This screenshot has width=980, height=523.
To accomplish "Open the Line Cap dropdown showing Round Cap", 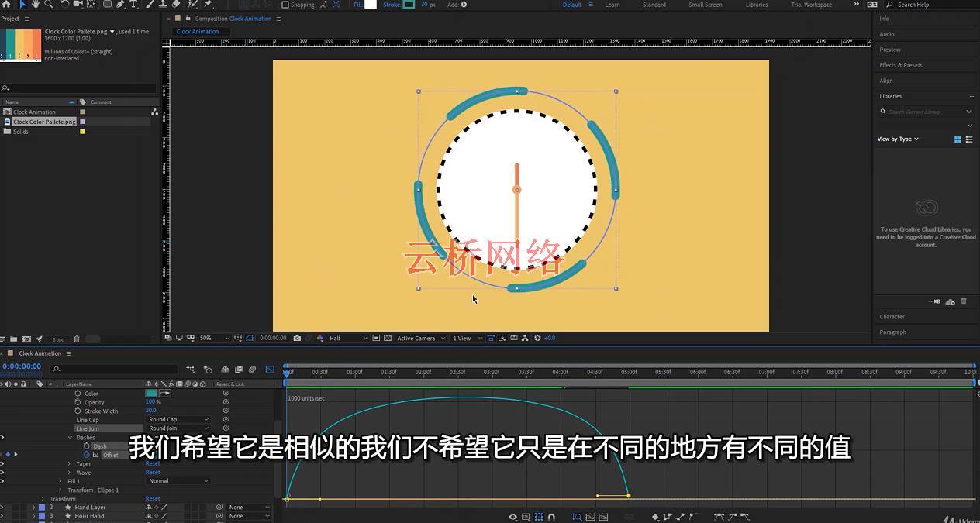I will coord(178,420).
